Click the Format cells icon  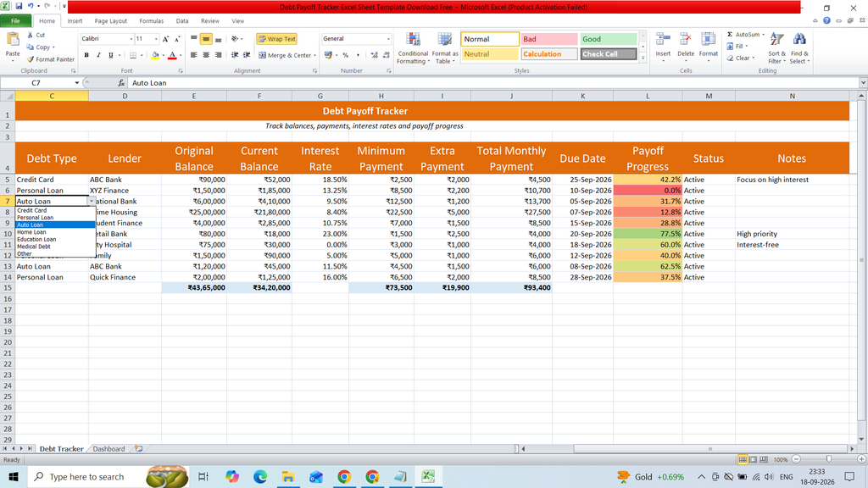pos(708,40)
